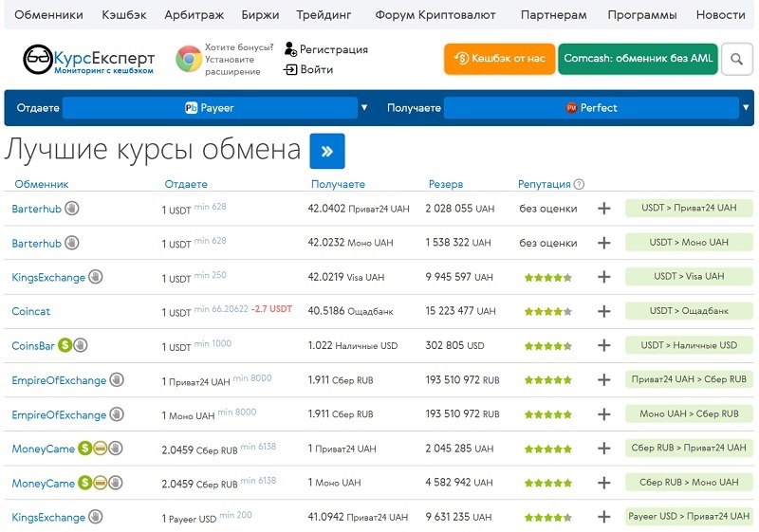Click the hand icon beside Barterhub Приват24 row
Screen dimensions: 759x532
click(x=72, y=209)
